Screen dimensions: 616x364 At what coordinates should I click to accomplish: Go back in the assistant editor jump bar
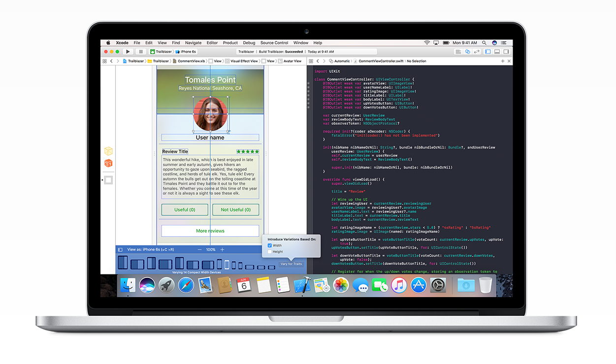[x=318, y=61]
